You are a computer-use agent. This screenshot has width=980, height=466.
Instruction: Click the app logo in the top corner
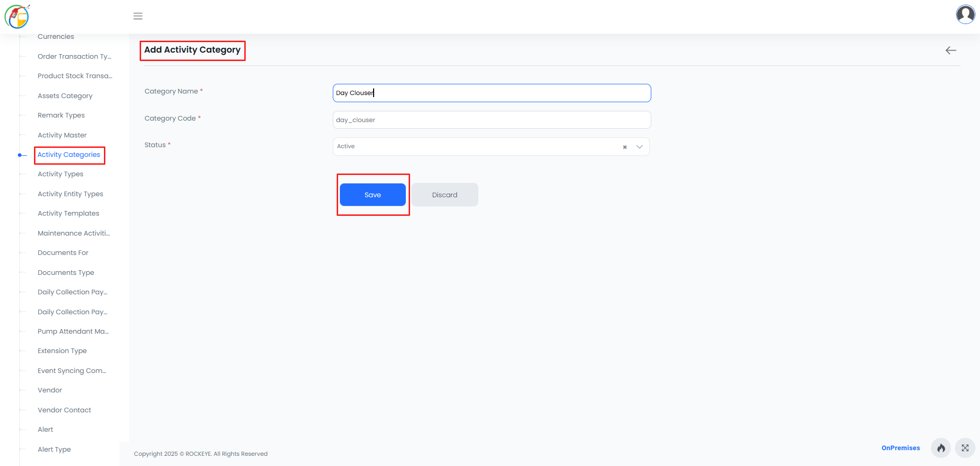point(17,16)
